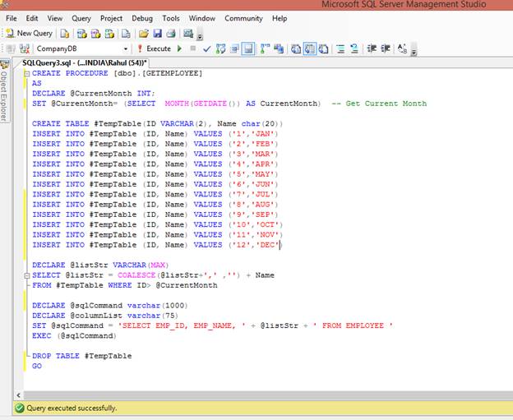The image size is (513, 420).
Task: Decrease the indent of selected lines
Action: coord(372,48)
